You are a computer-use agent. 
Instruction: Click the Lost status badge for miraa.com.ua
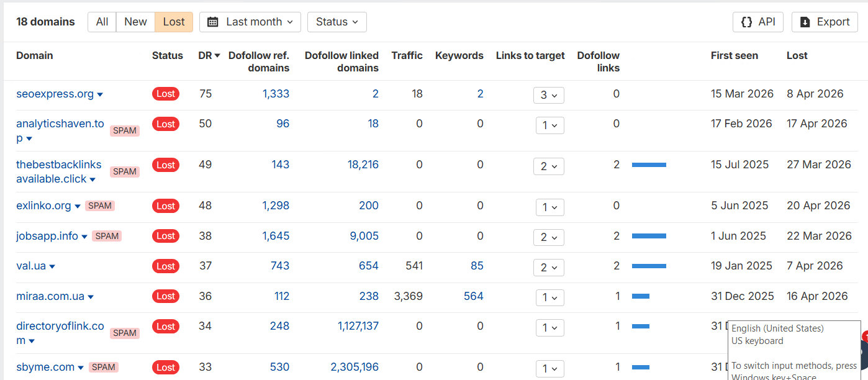166,296
